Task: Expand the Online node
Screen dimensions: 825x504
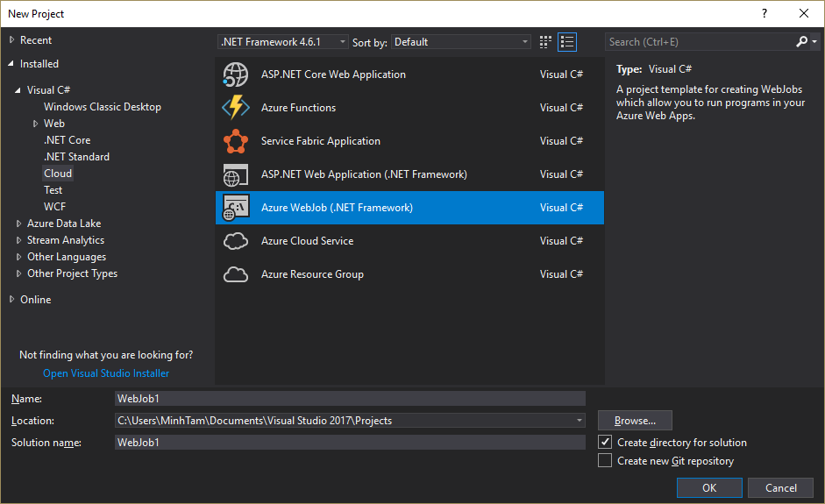Action: (11, 300)
